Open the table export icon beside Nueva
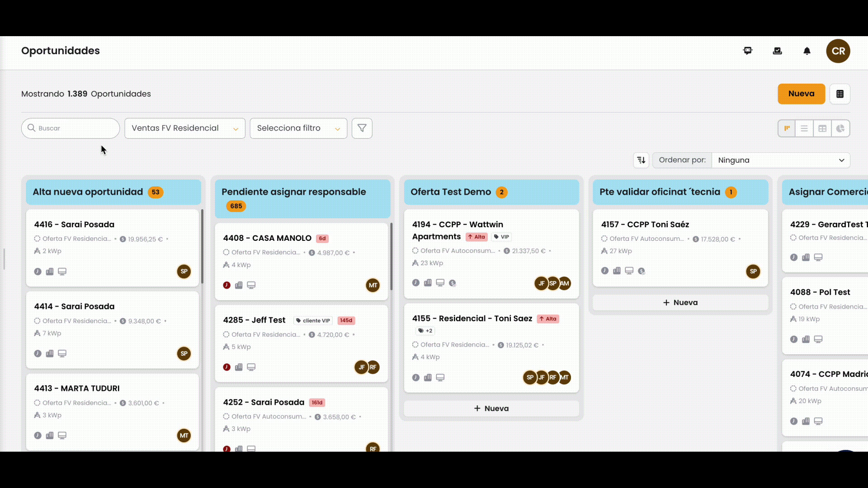The image size is (868, 488). tap(840, 94)
